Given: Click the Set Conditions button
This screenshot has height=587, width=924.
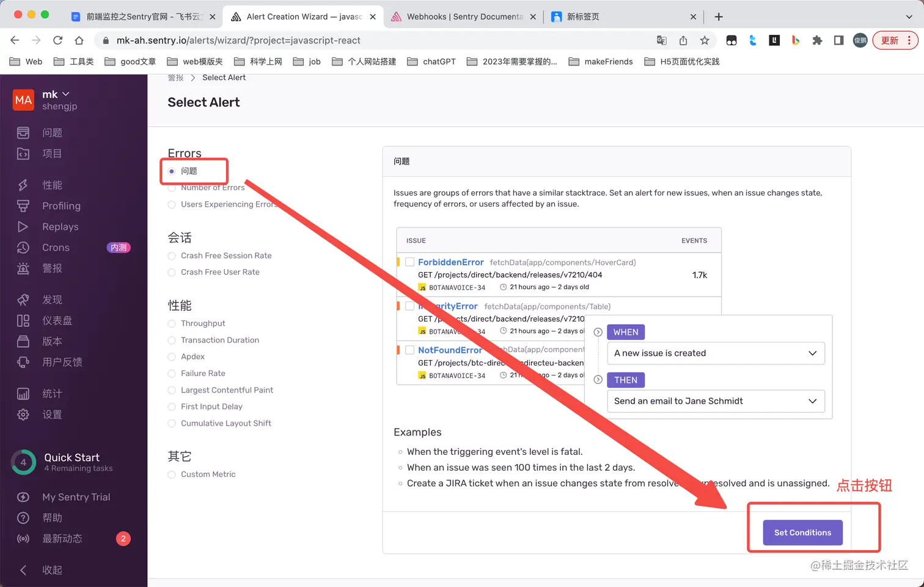Looking at the screenshot, I should pos(802,533).
